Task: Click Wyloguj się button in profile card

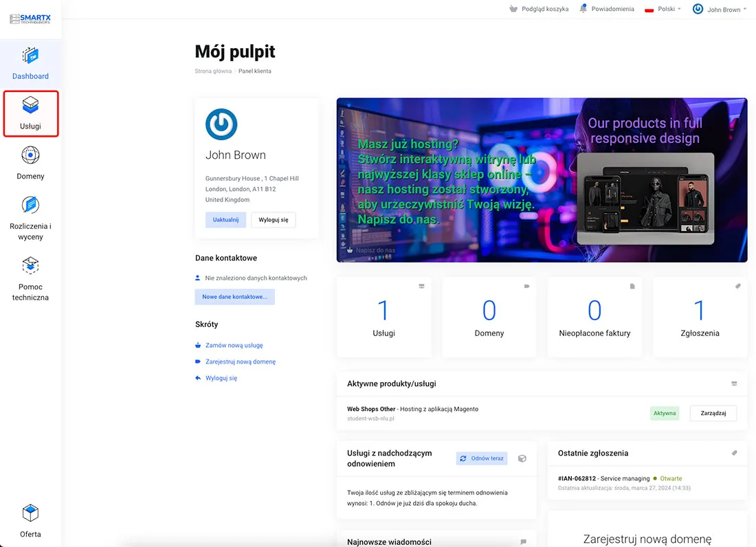Action: [x=274, y=220]
